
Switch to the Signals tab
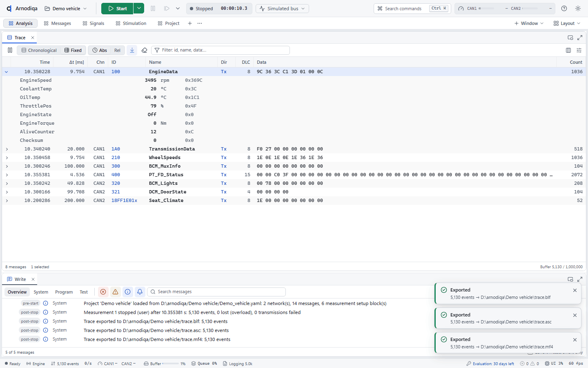click(x=94, y=23)
